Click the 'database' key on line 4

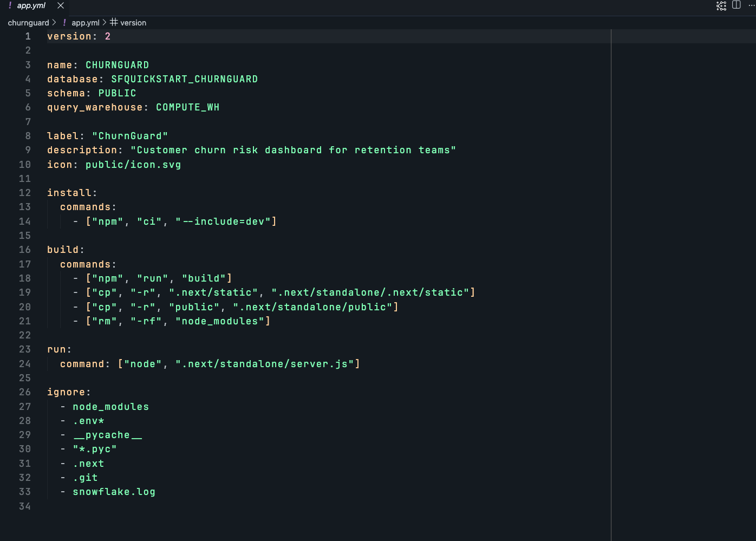73,79
